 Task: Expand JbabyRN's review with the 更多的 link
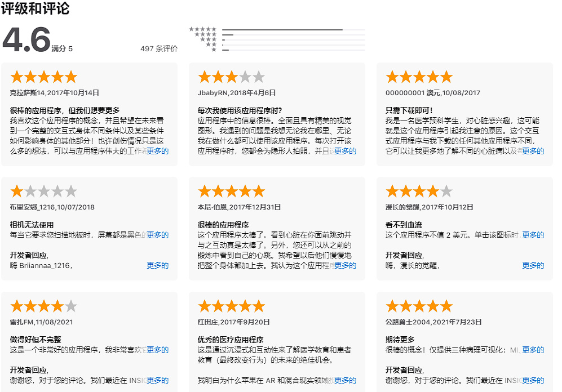click(x=345, y=151)
